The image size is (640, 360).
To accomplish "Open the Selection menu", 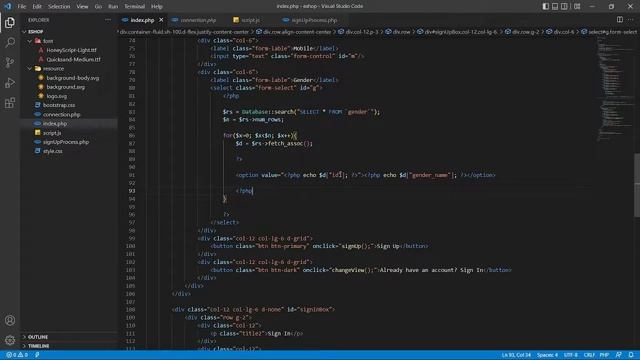I will click(59, 7).
